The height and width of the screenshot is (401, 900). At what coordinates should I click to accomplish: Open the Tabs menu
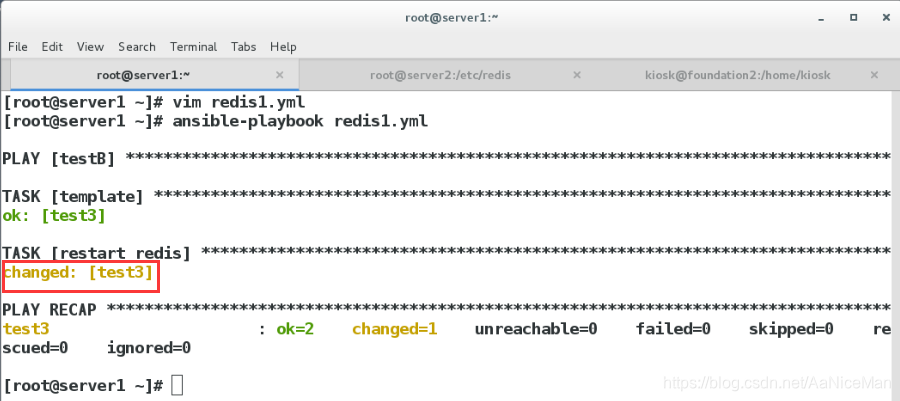243,47
